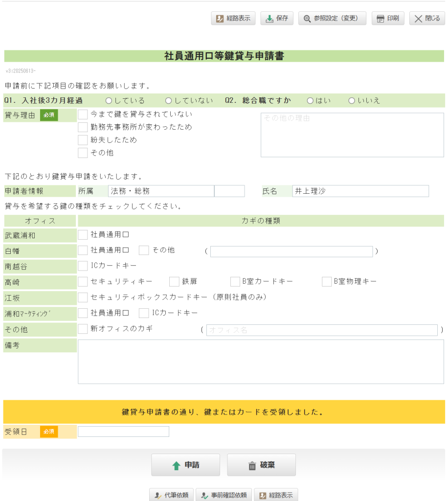
Task: Select はい for Q2 総合職ですか
Action: (310, 101)
